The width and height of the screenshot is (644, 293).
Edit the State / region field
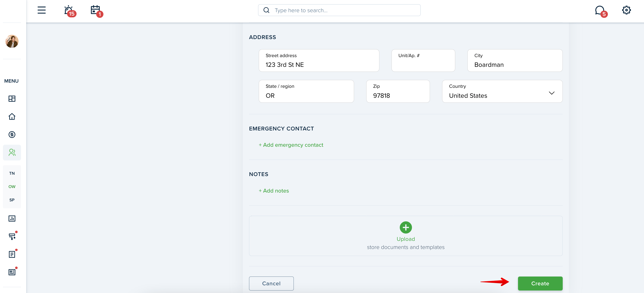306,91
